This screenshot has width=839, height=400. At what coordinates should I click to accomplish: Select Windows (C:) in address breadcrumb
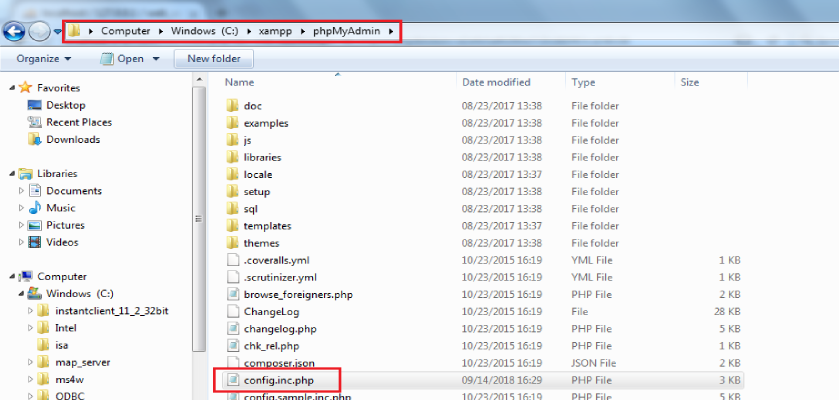point(204,31)
